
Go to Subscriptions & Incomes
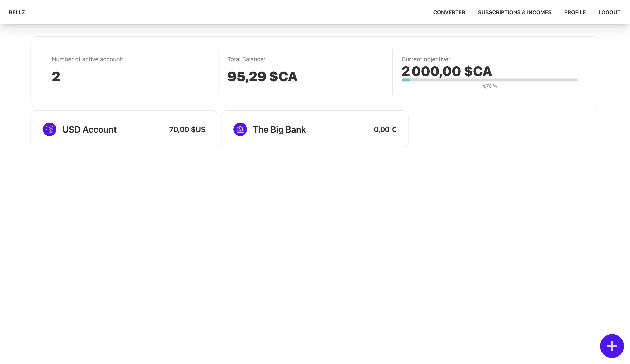[515, 12]
